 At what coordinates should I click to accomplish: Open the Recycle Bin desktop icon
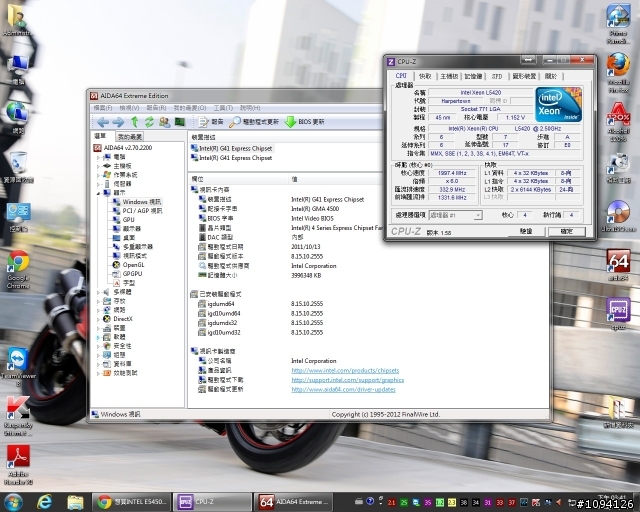[18, 167]
